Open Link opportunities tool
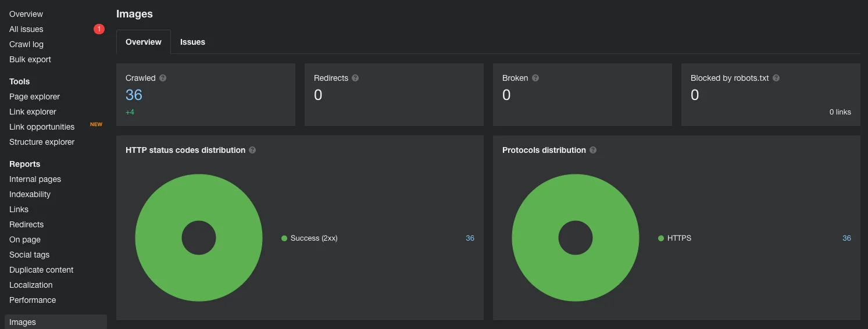868x329 pixels. click(x=42, y=127)
